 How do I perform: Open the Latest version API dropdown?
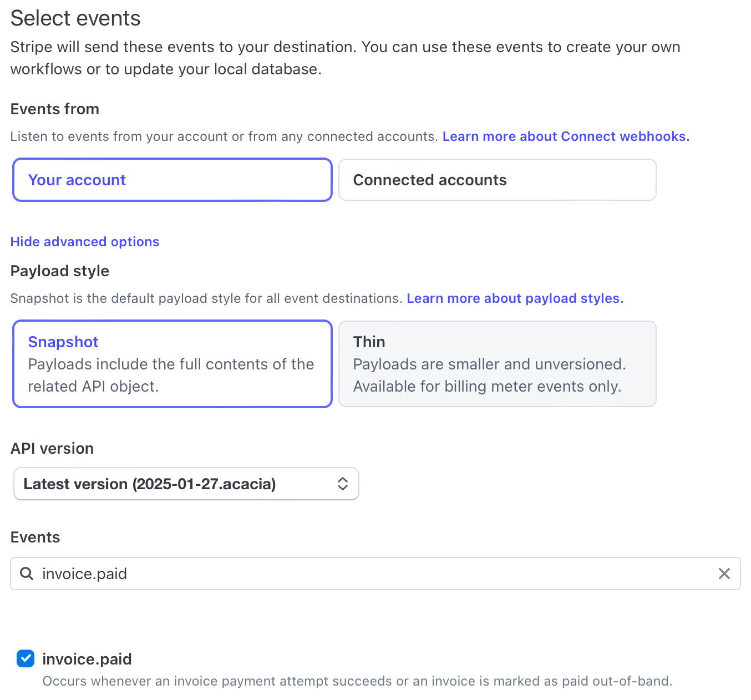coord(186,484)
